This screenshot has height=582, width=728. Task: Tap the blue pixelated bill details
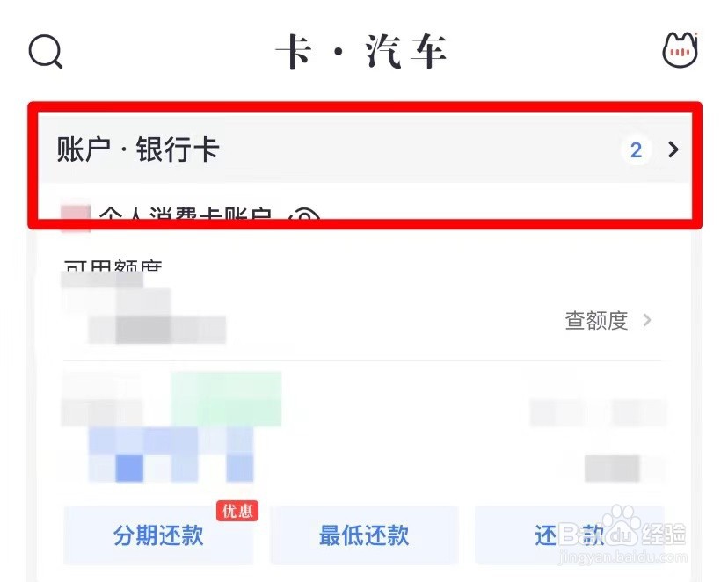pos(171,455)
